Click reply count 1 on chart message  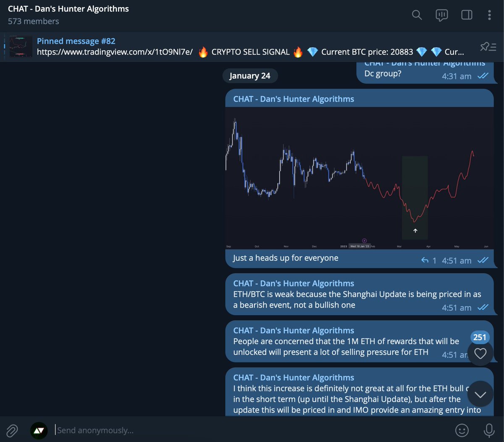coord(434,261)
